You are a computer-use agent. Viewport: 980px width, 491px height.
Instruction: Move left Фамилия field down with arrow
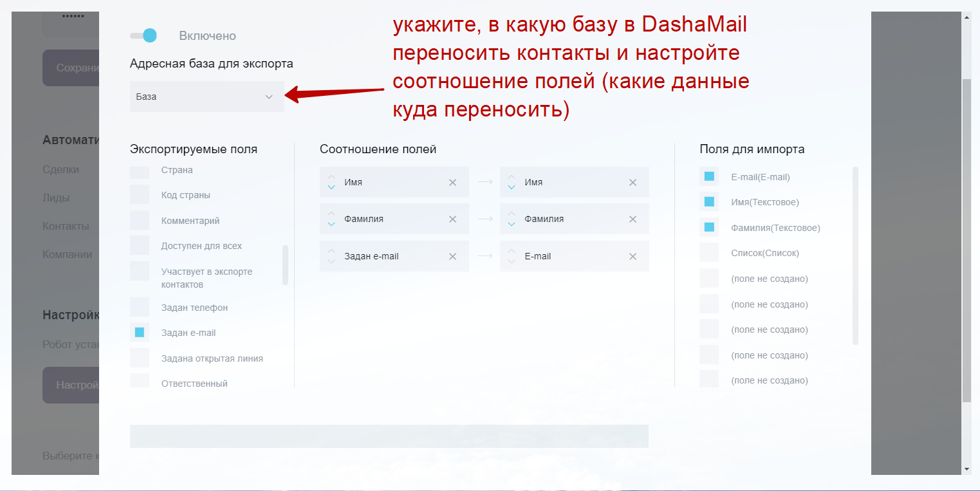click(x=331, y=224)
